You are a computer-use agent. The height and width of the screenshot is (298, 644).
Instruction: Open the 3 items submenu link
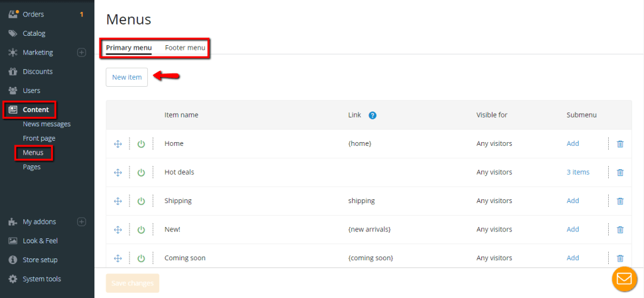pos(578,172)
